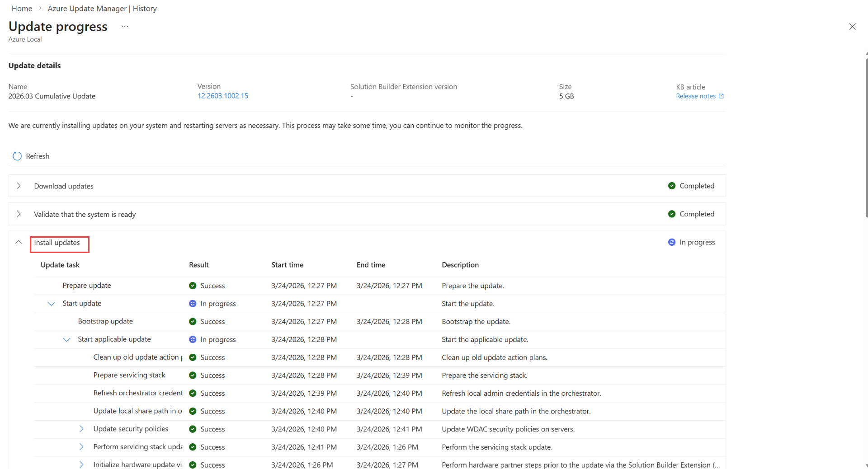Open the more options ellipsis beside Update progress
This screenshot has width=868, height=469.
point(125,27)
